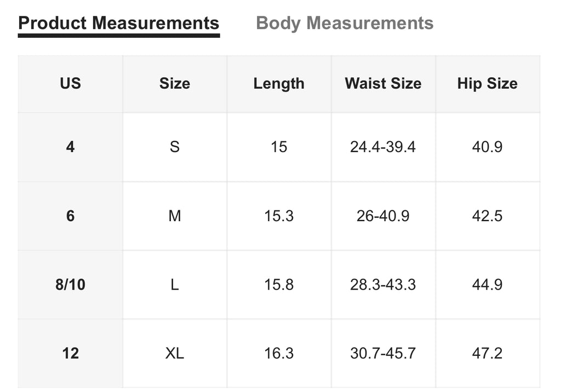Viewport: 561px width, 392px height.
Task: Select the US size 4 row label
Action: coord(70,147)
